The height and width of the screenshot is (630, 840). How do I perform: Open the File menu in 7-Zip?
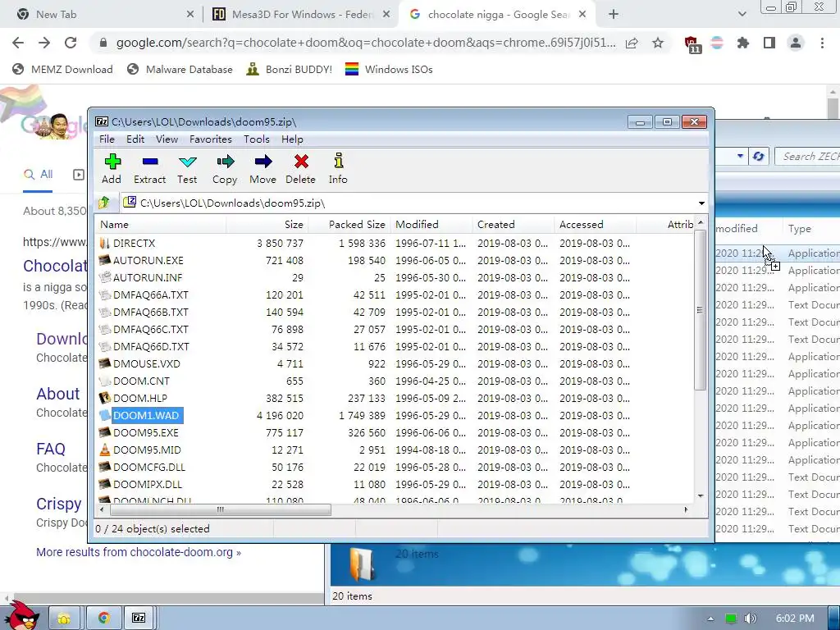click(x=107, y=139)
